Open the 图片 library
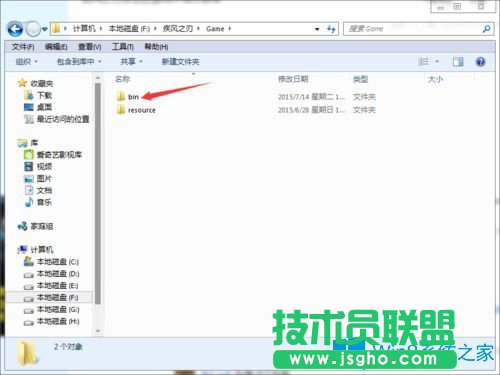The width and height of the screenshot is (500, 375). coord(44,179)
